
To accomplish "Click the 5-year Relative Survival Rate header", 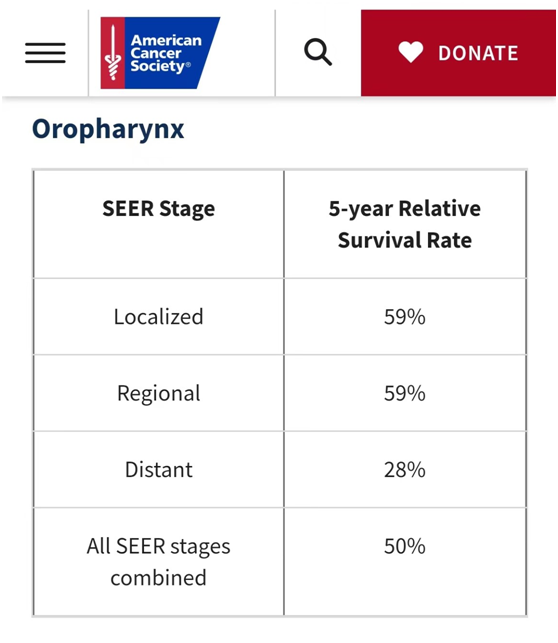I will 405,224.
